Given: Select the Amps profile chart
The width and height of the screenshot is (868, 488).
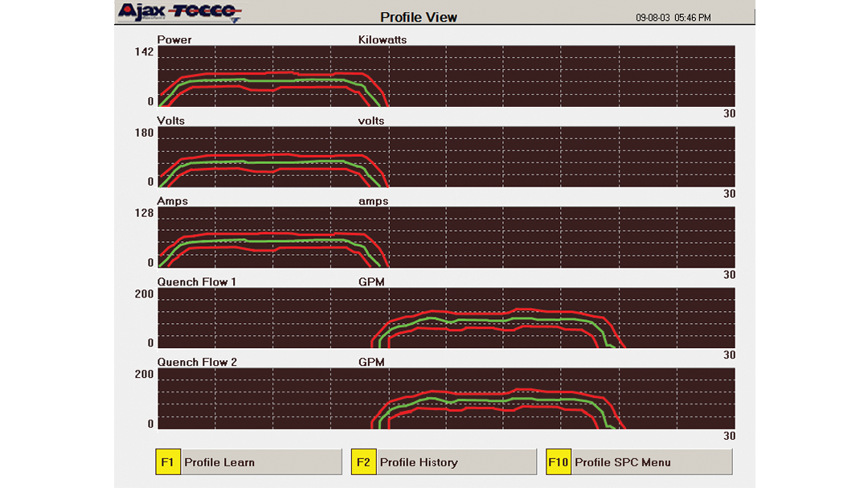Looking at the screenshot, I should [x=446, y=237].
